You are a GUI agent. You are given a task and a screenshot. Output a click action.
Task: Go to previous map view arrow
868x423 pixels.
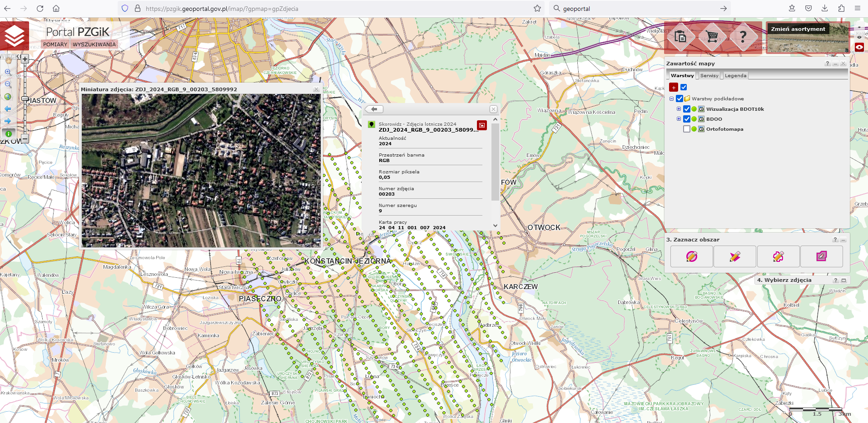[x=8, y=109]
